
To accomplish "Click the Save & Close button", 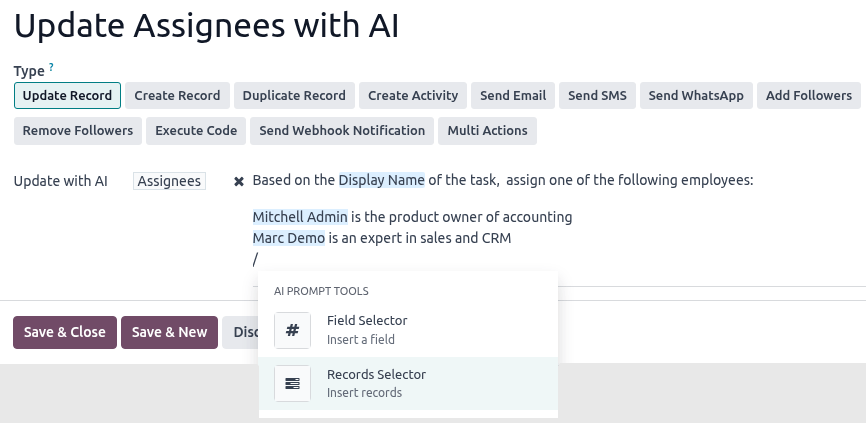I will (65, 332).
